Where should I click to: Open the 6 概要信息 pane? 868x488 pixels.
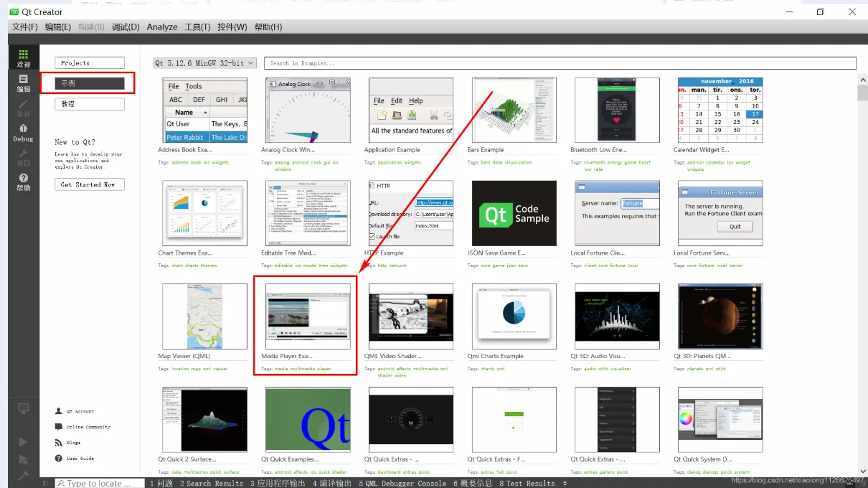tap(473, 483)
